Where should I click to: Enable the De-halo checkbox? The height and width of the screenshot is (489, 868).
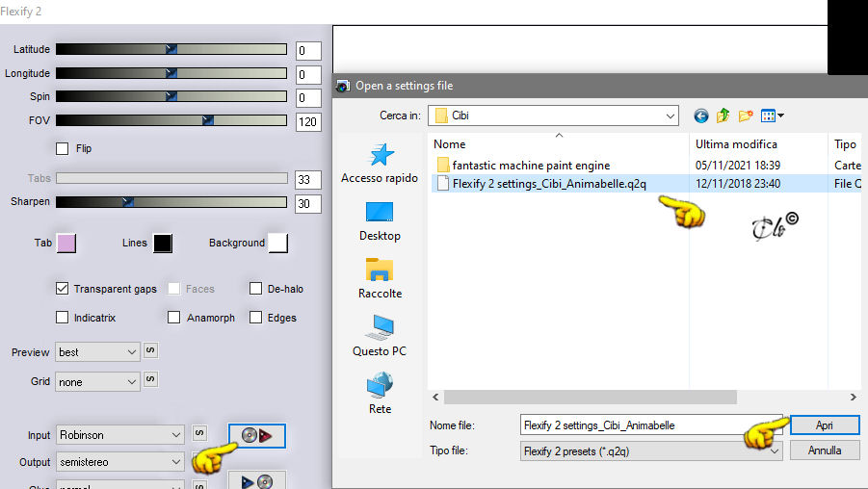pos(255,289)
